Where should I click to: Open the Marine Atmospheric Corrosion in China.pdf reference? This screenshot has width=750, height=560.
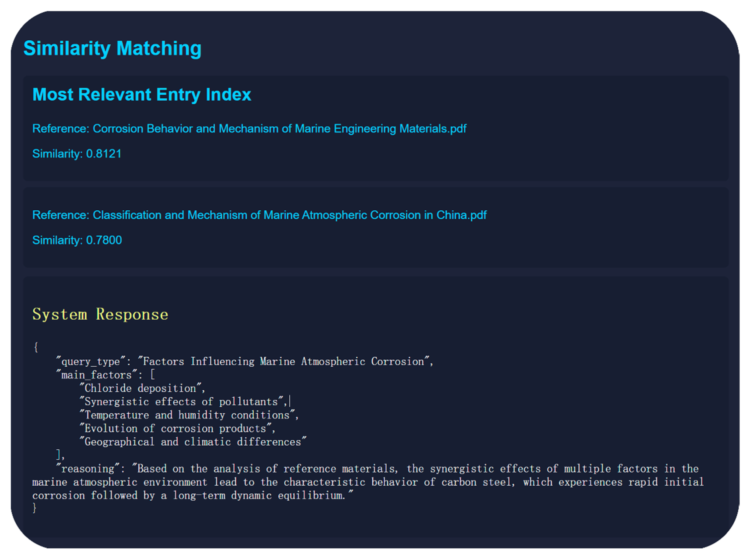point(259,215)
